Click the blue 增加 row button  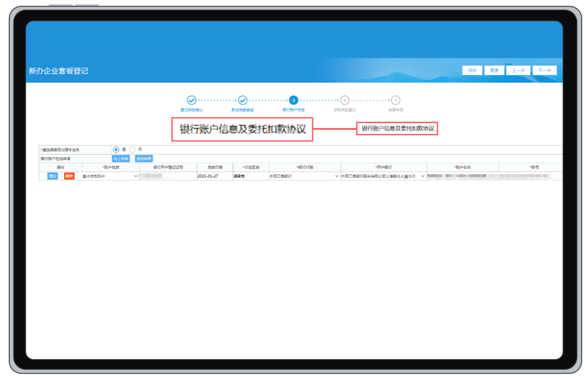52,176
